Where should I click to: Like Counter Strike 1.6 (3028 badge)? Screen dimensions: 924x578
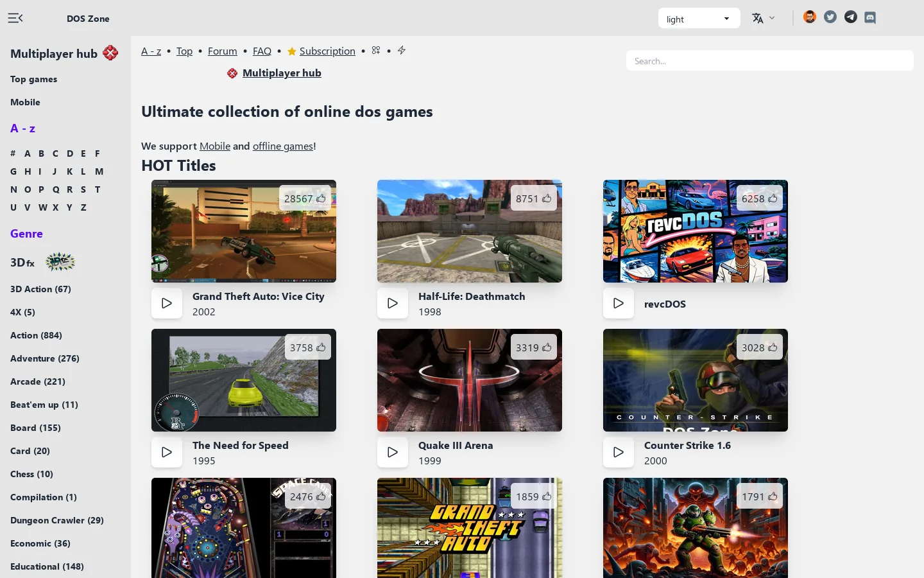coord(760,347)
